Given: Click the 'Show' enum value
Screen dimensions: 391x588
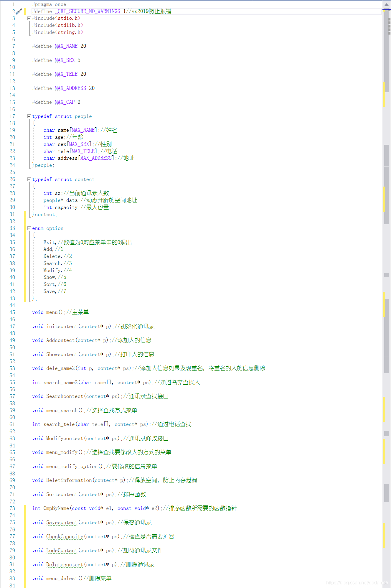Looking at the screenshot, I should 49,277.
